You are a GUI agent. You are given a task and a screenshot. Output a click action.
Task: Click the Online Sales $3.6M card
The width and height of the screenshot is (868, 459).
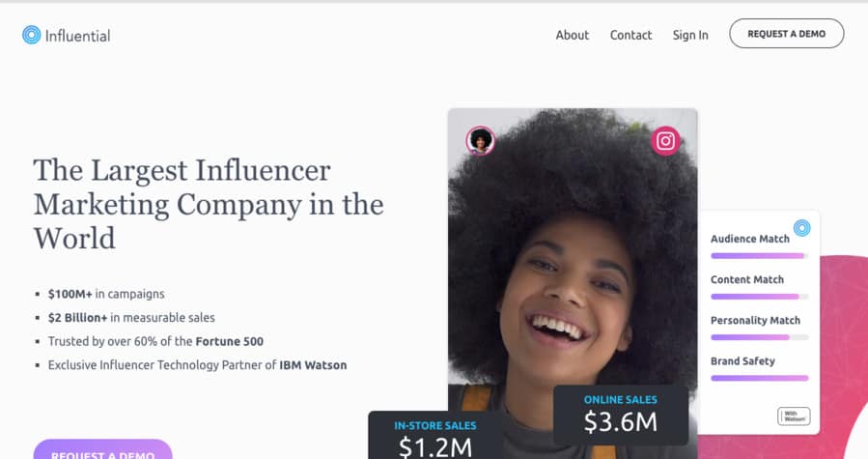click(x=621, y=415)
